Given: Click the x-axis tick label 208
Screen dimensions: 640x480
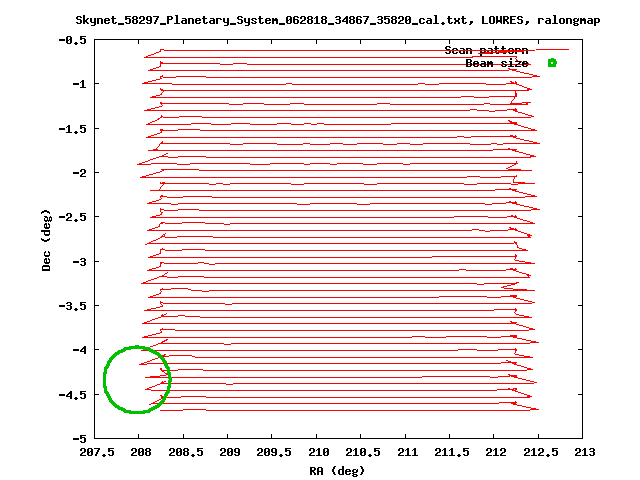Looking at the screenshot, I should (x=139, y=452).
